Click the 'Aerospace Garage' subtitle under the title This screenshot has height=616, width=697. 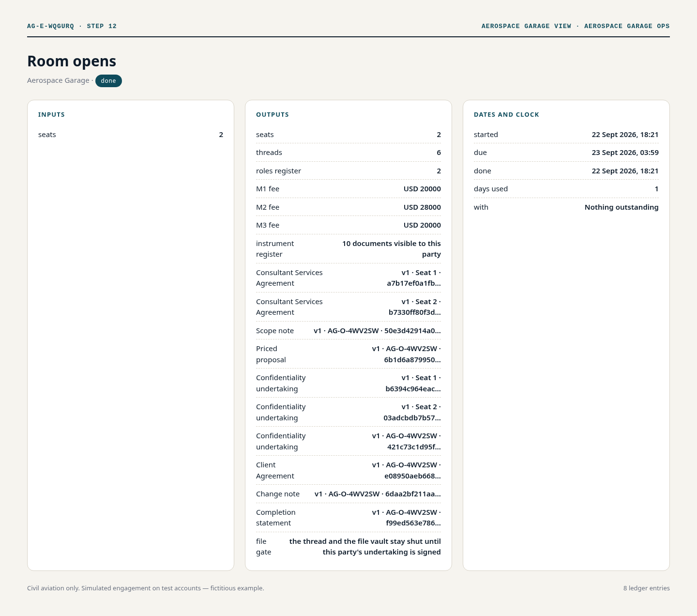[58, 80]
